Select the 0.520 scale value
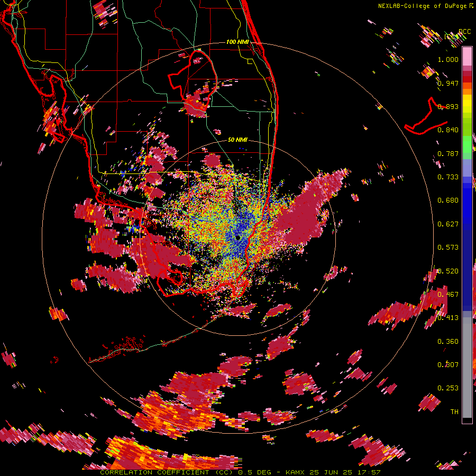This screenshot has height=476, width=476. [x=448, y=271]
